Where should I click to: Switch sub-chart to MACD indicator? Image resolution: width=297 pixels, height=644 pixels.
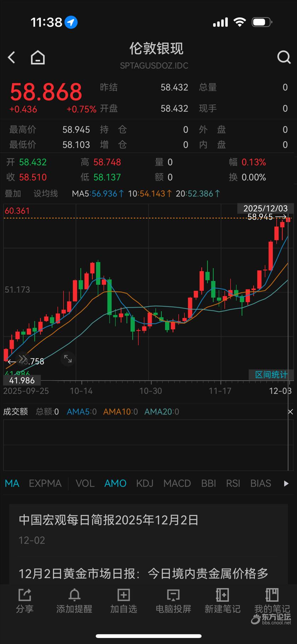177,483
